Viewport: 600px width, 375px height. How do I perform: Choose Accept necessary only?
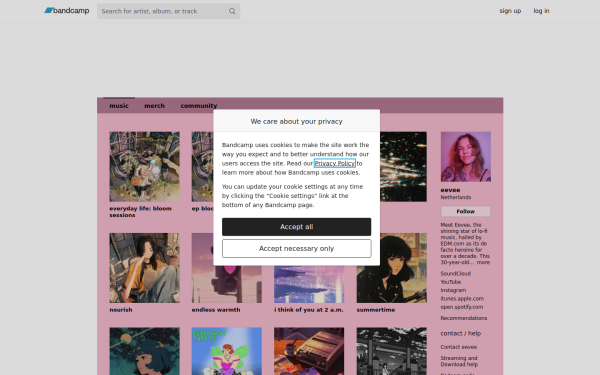(297, 248)
